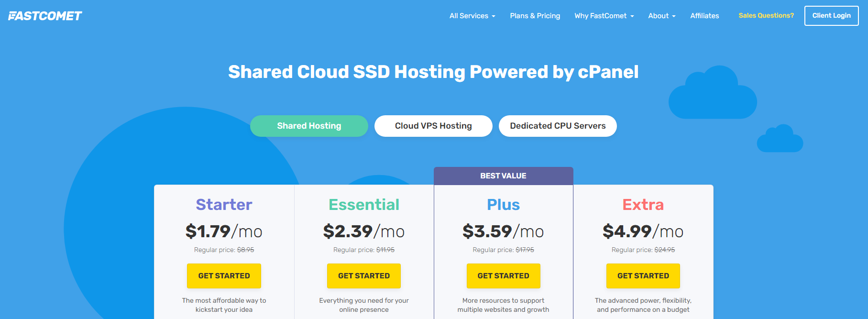The height and width of the screenshot is (319, 868).
Task: Click the BEST VALUE banner
Action: 503,176
